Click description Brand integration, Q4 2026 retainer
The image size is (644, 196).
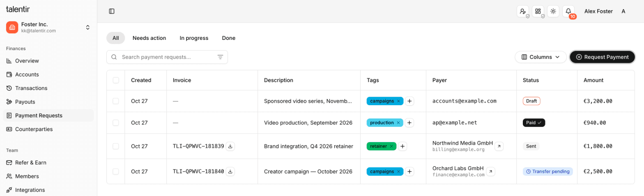308,146
